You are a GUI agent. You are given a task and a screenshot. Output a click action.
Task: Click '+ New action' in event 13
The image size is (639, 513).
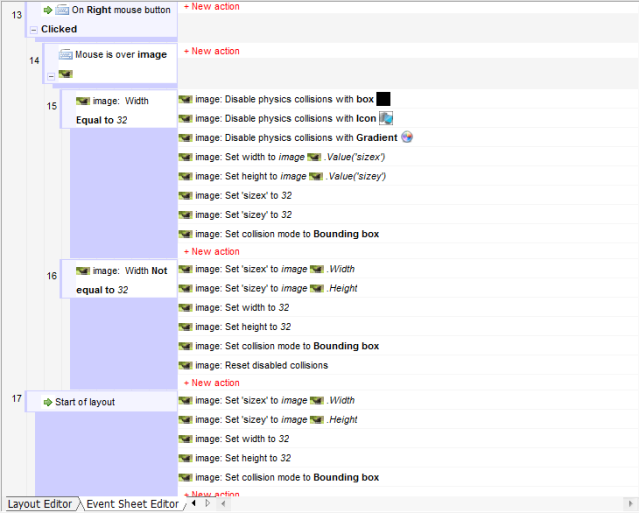[212, 7]
